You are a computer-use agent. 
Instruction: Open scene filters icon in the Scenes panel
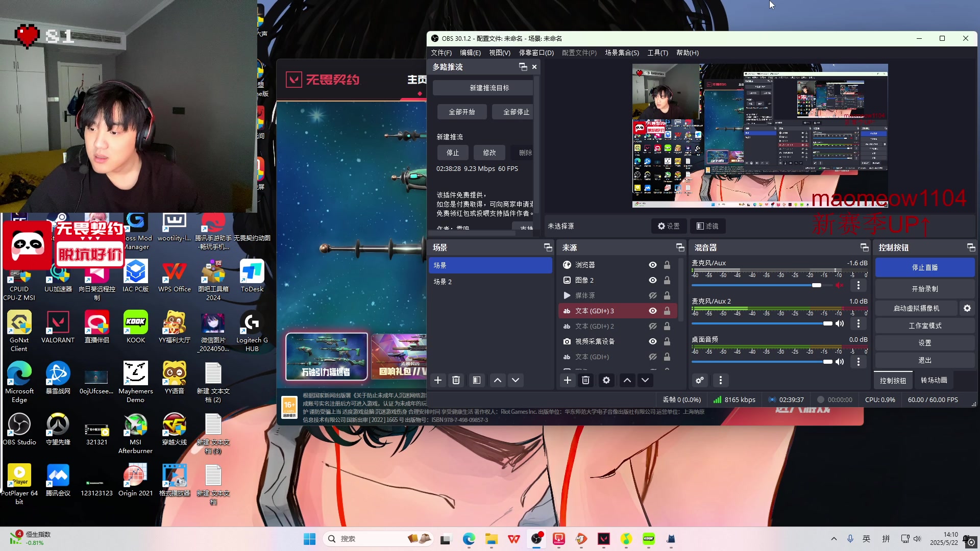coord(477,380)
